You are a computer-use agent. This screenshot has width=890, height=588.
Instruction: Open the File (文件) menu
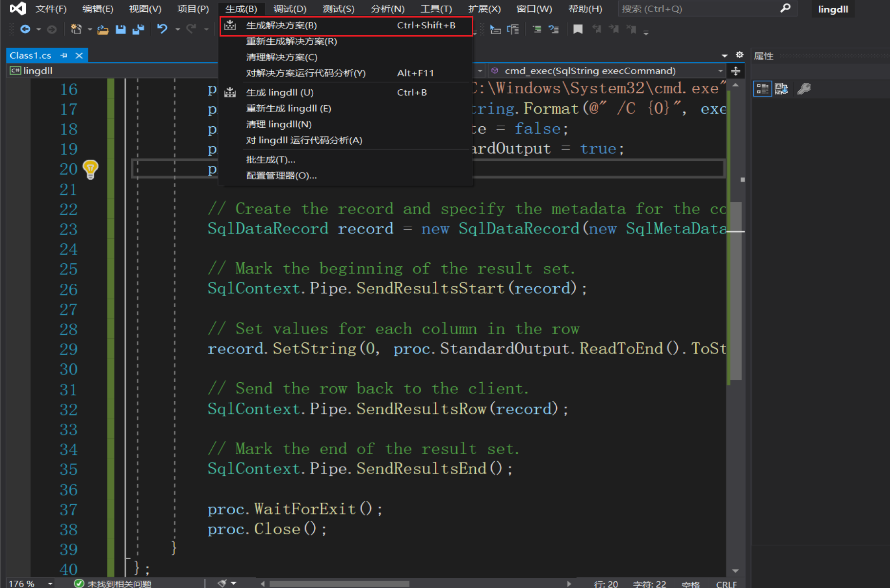(51, 9)
